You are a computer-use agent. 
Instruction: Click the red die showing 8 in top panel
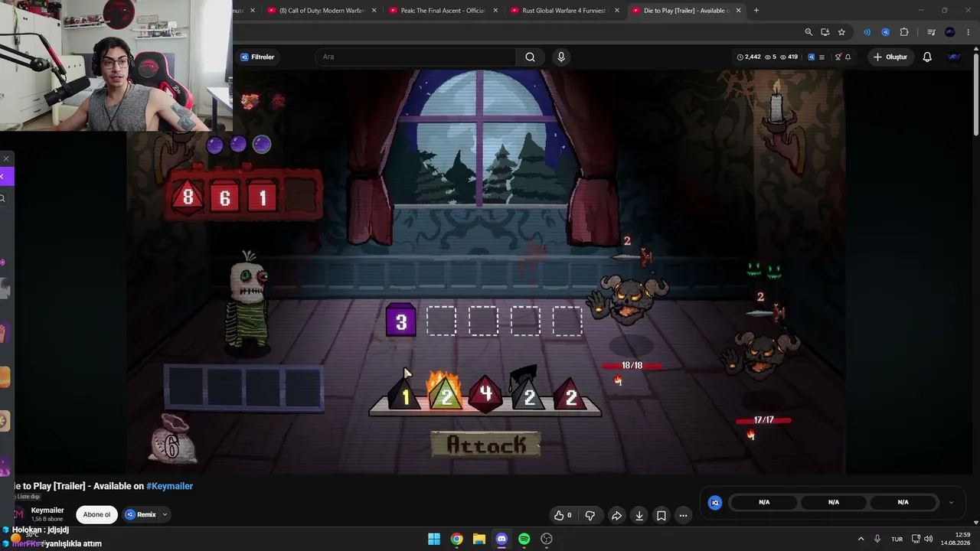pyautogui.click(x=188, y=197)
